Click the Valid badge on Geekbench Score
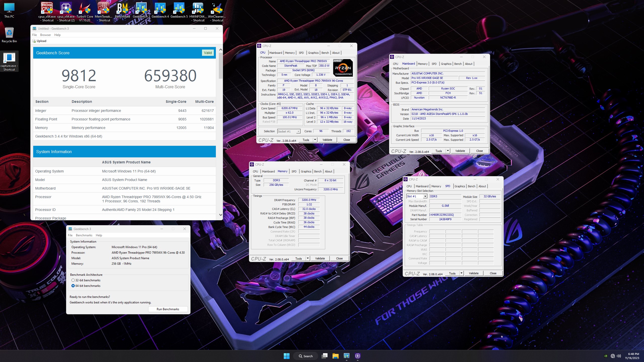Image resolution: width=644 pixels, height=362 pixels. [x=208, y=53]
